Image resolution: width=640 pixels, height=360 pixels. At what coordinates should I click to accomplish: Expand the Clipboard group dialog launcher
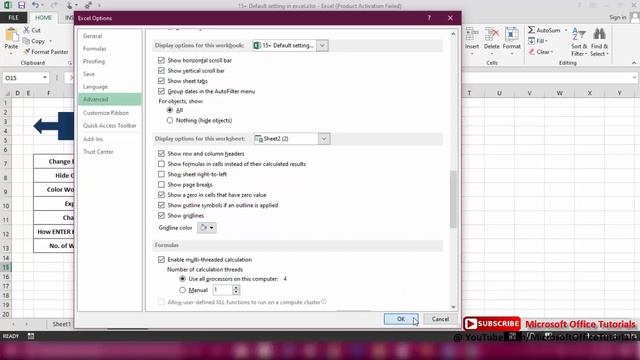coord(70,63)
